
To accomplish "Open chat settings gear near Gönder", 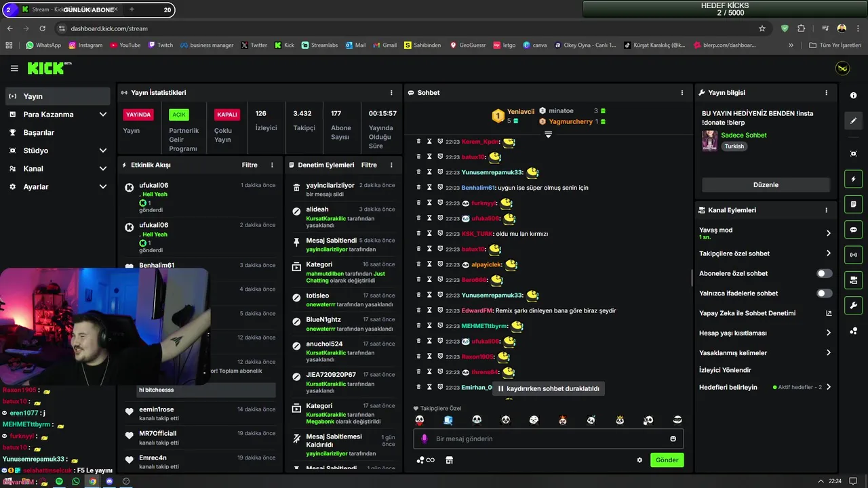I will (x=639, y=460).
